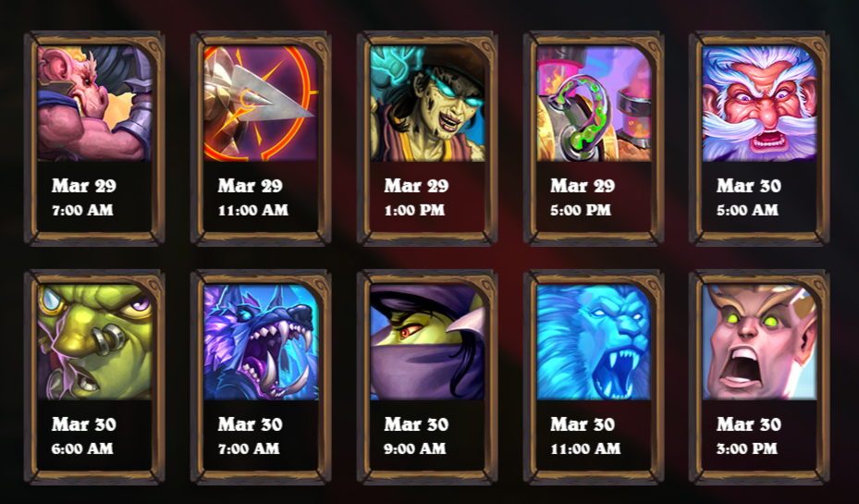Select the spearhead card image at Mar 29 11:00 AM
Viewport: 859px width, 504px height.
point(261,103)
